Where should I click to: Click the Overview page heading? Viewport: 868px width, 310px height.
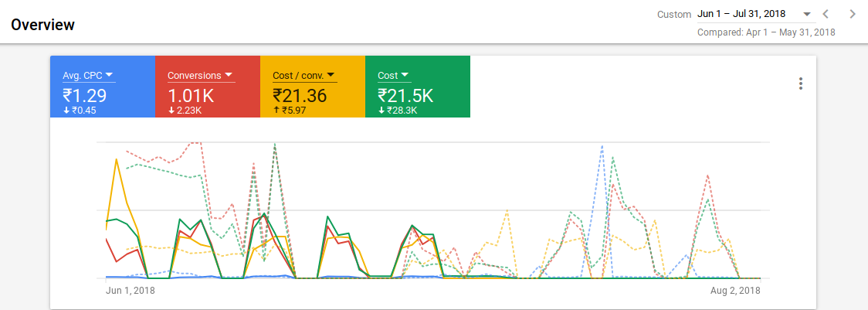42,25
